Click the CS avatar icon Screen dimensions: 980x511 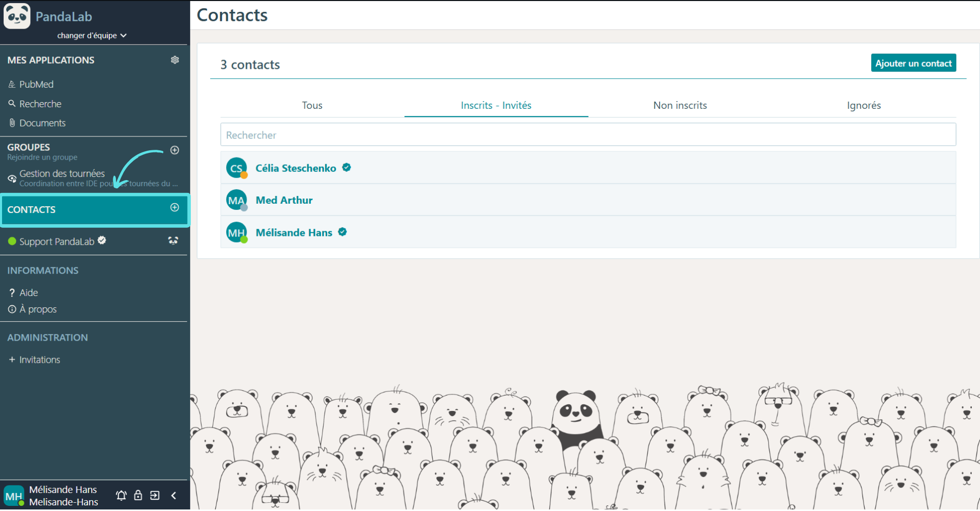236,168
